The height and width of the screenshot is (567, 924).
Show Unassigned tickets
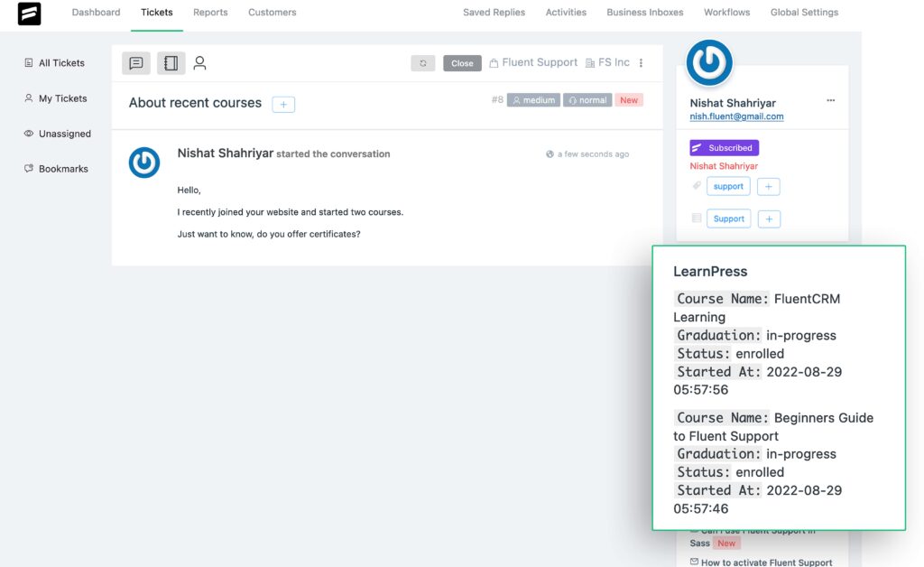click(58, 134)
